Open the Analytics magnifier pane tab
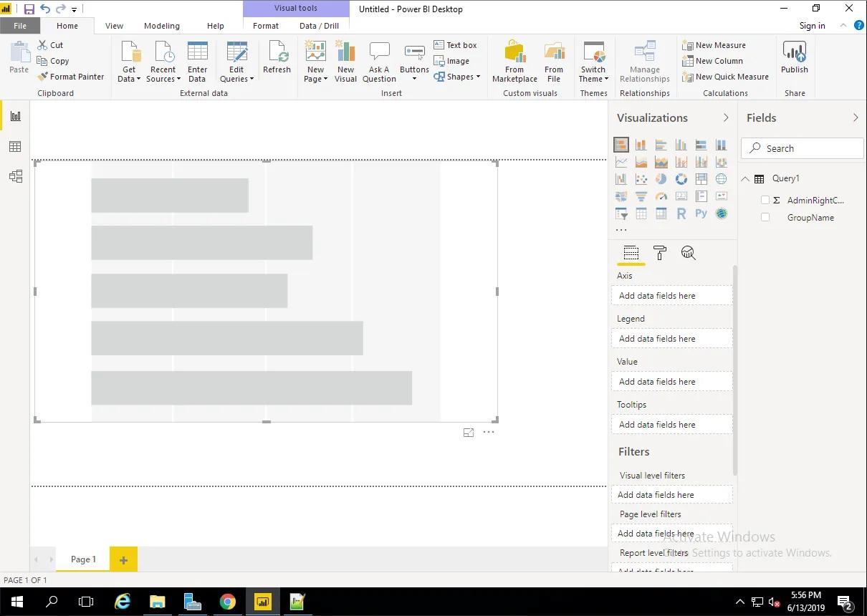The height and width of the screenshot is (616, 867). click(x=689, y=253)
